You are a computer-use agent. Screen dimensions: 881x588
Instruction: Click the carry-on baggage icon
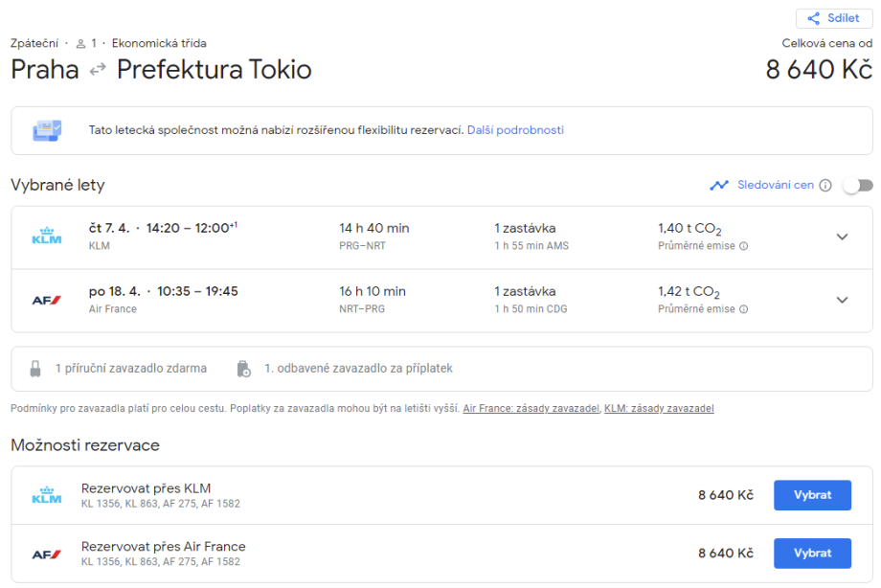(35, 368)
